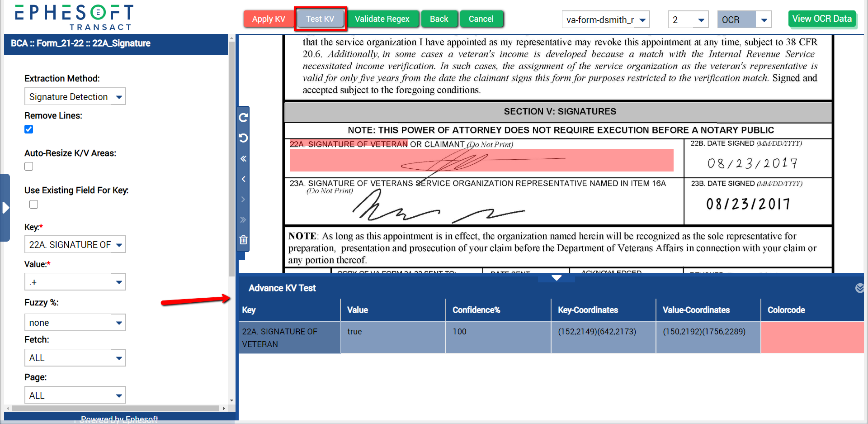Image resolution: width=868 pixels, height=424 pixels.
Task: Check Use Existing Field For Key
Action: coord(33,204)
